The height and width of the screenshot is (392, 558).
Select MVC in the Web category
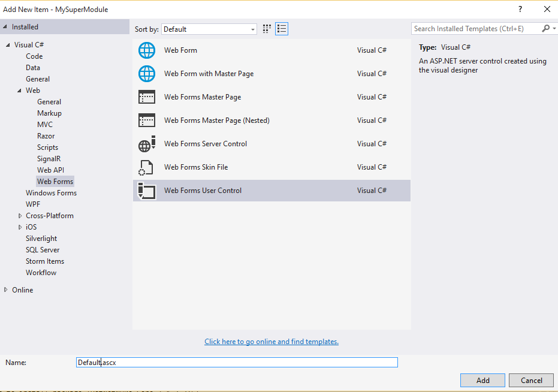(45, 125)
